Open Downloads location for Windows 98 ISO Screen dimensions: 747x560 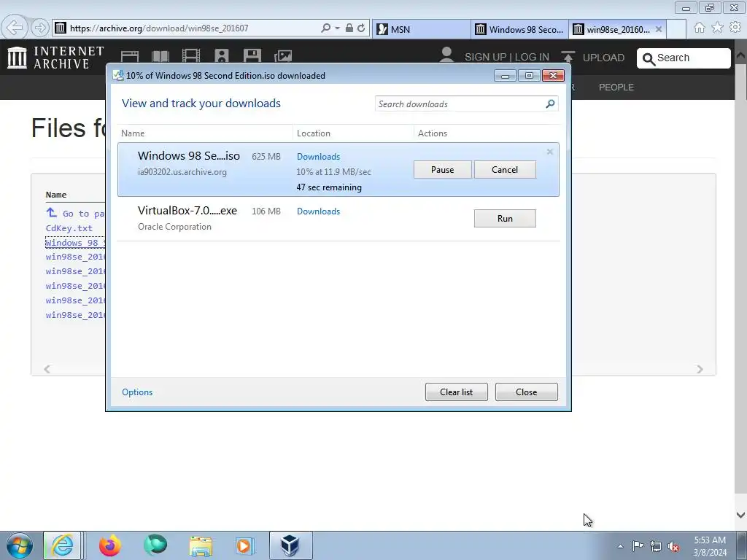[x=318, y=157]
